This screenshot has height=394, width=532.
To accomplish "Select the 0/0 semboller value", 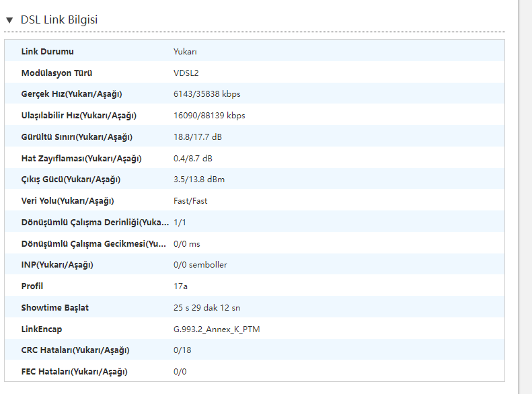I will [200, 265].
